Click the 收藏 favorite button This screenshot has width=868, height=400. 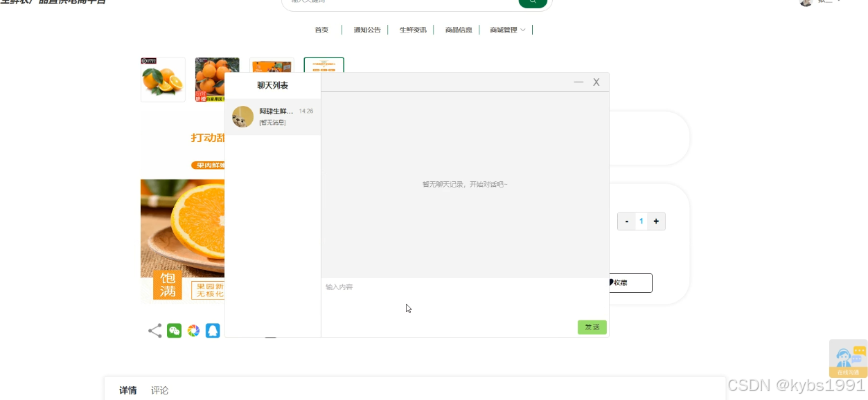[x=630, y=283]
